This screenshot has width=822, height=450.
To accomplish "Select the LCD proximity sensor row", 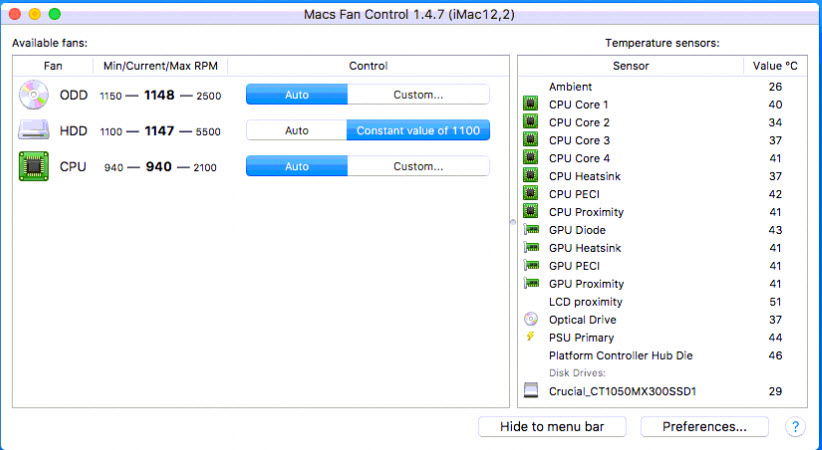I will coord(663,302).
